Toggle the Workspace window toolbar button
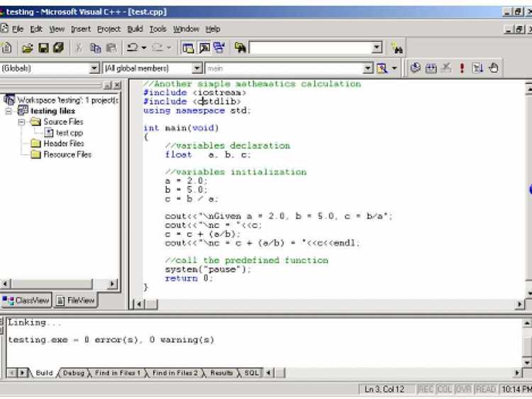Viewport: 532px width, 399px height. pyautogui.click(x=188, y=48)
